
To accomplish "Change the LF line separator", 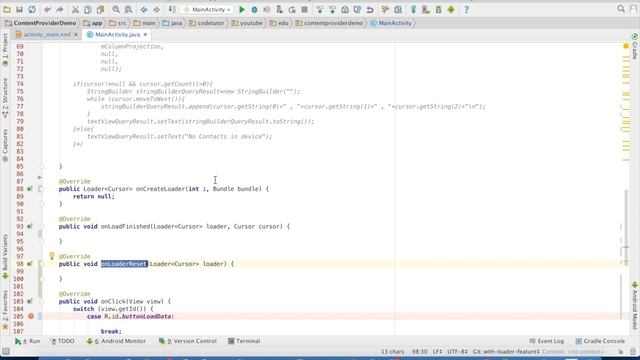I will pyautogui.click(x=437, y=352).
